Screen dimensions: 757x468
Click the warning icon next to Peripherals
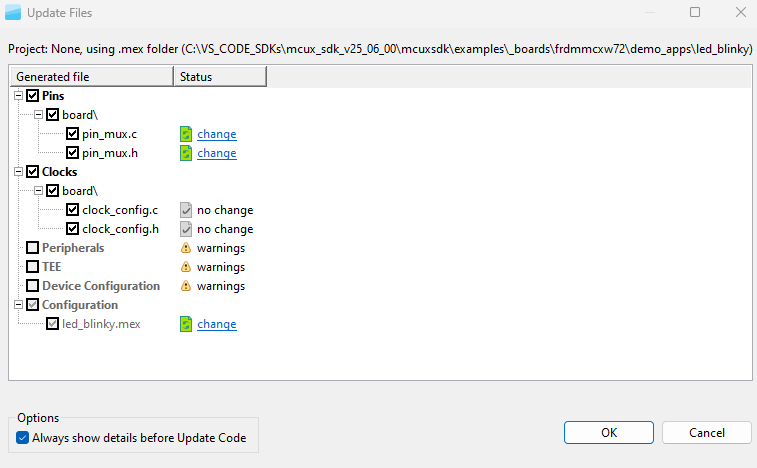185,248
